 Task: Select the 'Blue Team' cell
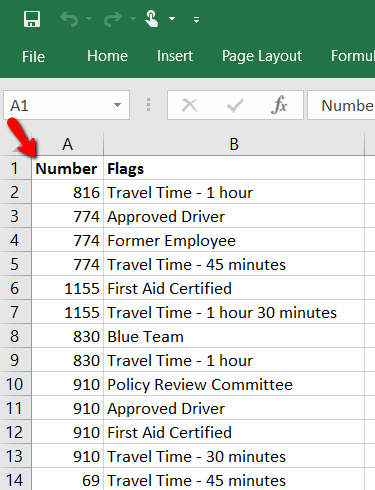pos(234,336)
